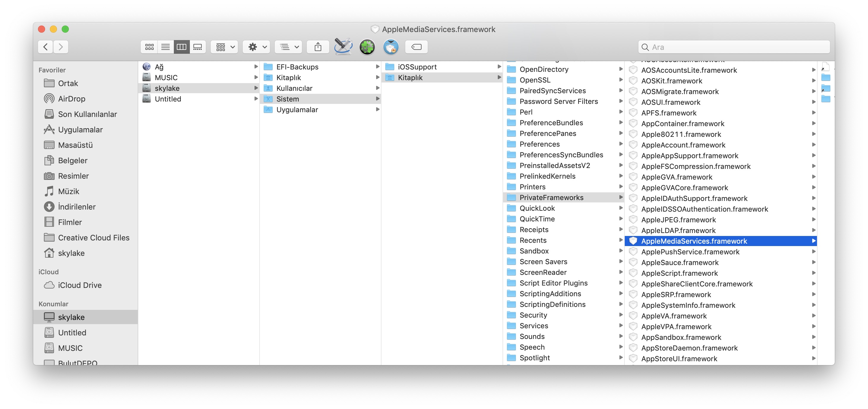Viewport: 868px width, 409px height.
Task: Open AirDrop in the sidebar
Action: click(x=71, y=99)
